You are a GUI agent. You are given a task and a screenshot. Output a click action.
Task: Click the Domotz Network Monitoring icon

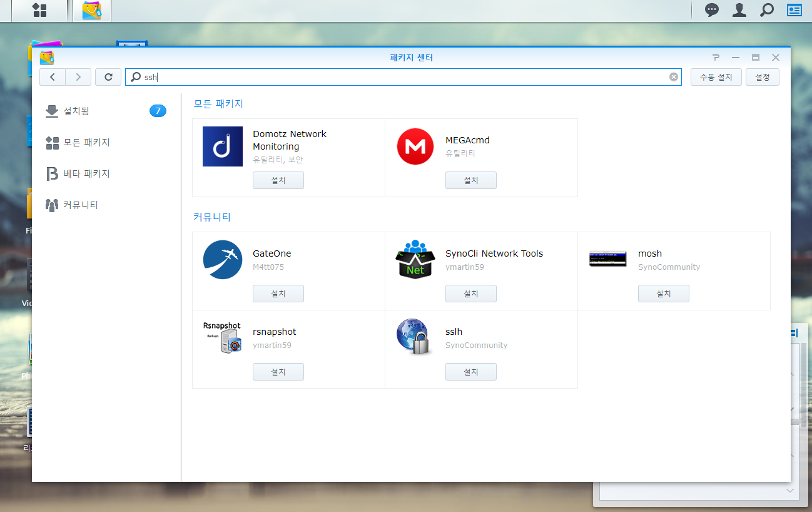click(x=223, y=146)
